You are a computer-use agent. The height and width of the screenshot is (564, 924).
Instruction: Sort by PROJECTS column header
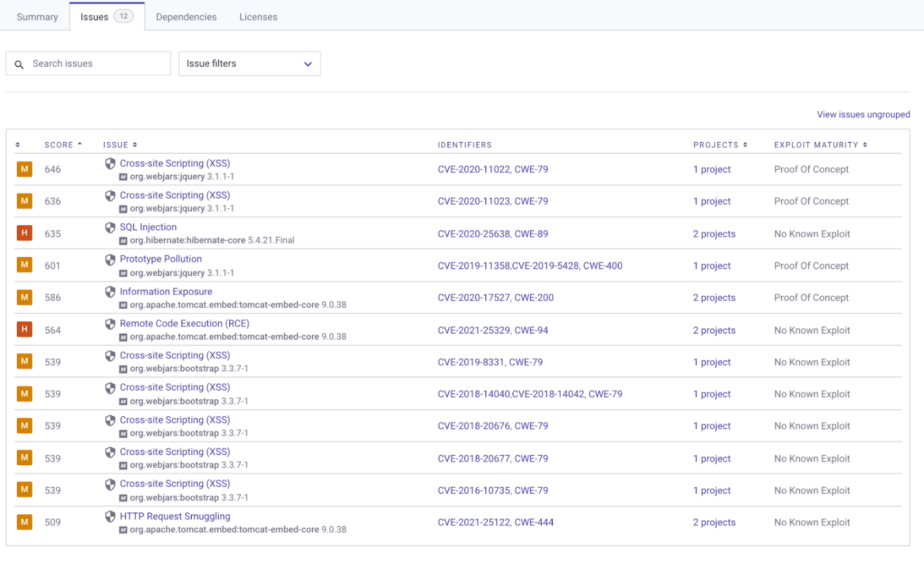point(720,145)
